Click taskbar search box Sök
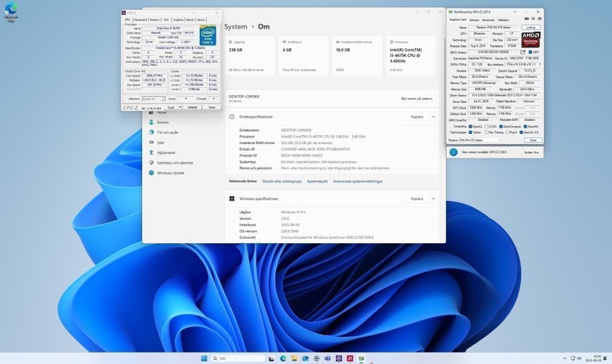This screenshot has height=364, width=612. pyautogui.click(x=238, y=358)
